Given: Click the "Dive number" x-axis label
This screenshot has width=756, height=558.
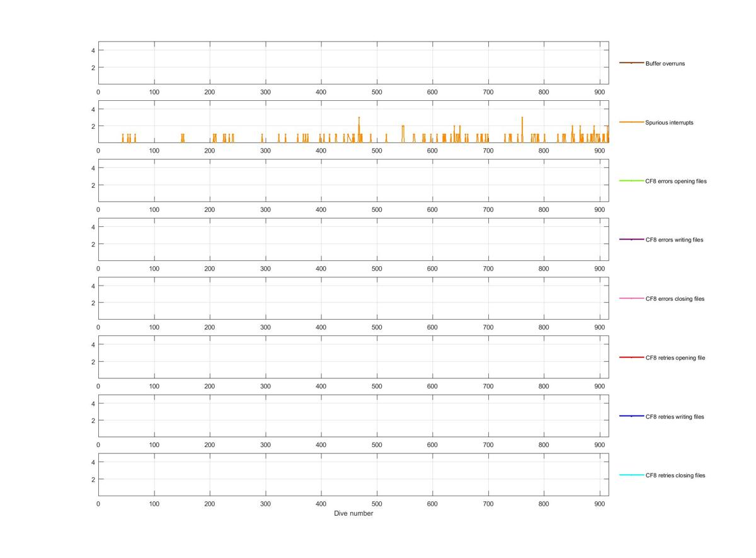Looking at the screenshot, I should click(x=353, y=513).
